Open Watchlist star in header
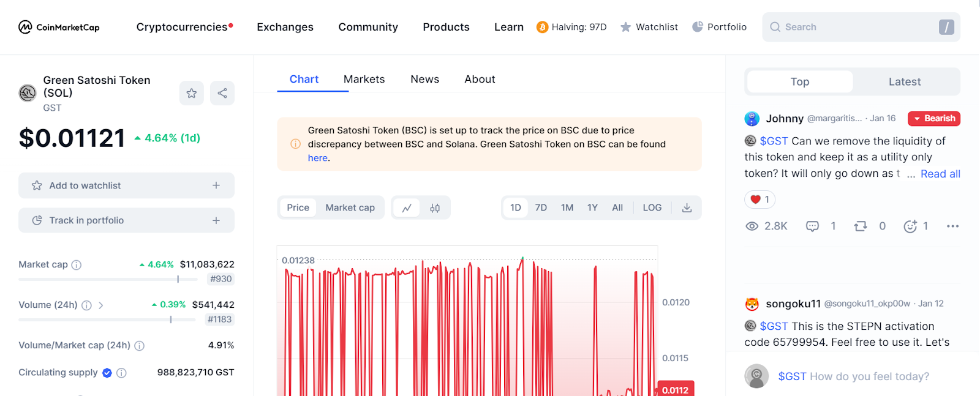Image resolution: width=980 pixels, height=396 pixels. coord(625,27)
